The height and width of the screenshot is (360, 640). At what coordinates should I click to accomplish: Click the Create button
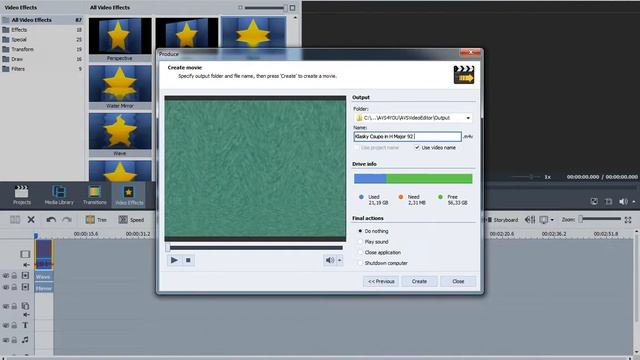[419, 281]
